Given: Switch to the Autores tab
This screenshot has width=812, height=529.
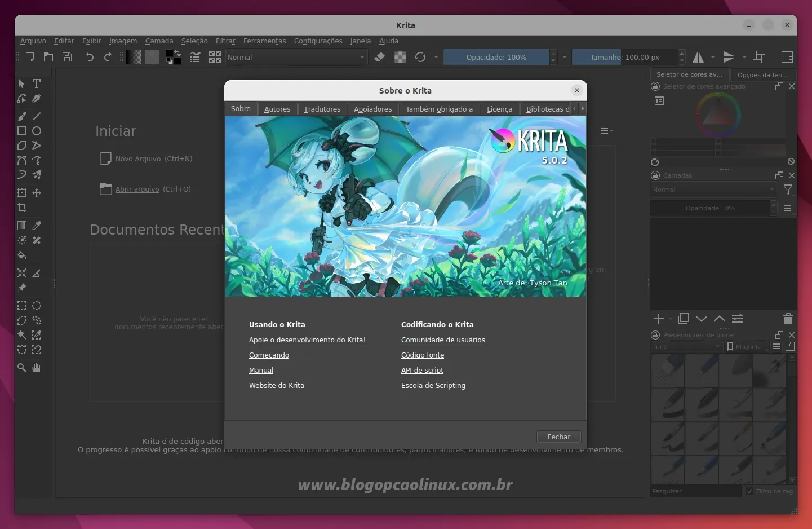Looking at the screenshot, I should [277, 109].
